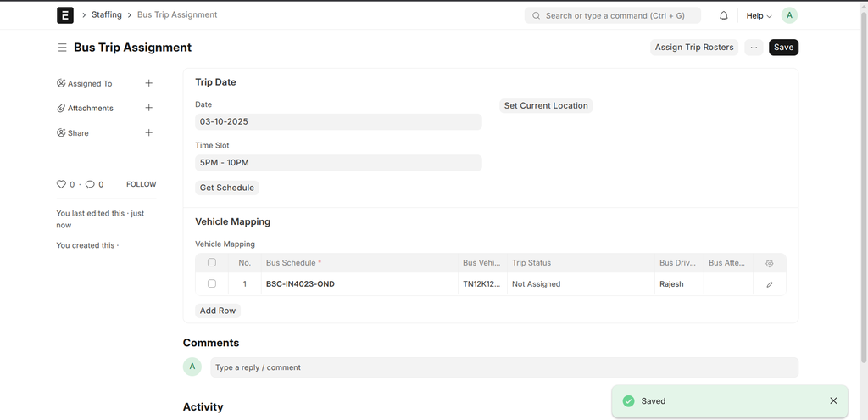Click the Time Slot field
The image size is (868, 420).
(338, 163)
